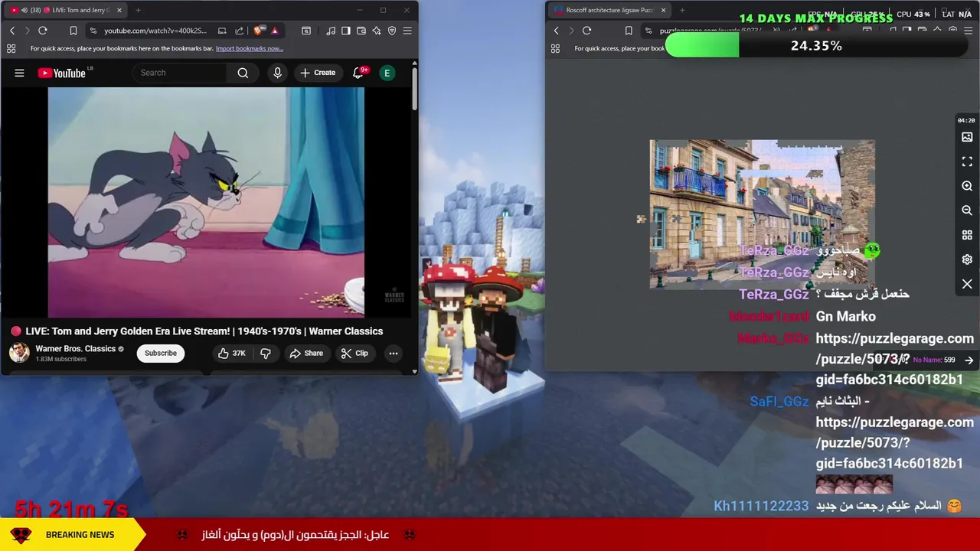Image resolution: width=980 pixels, height=551 pixels.
Task: Search with voice microphone button
Action: [277, 73]
